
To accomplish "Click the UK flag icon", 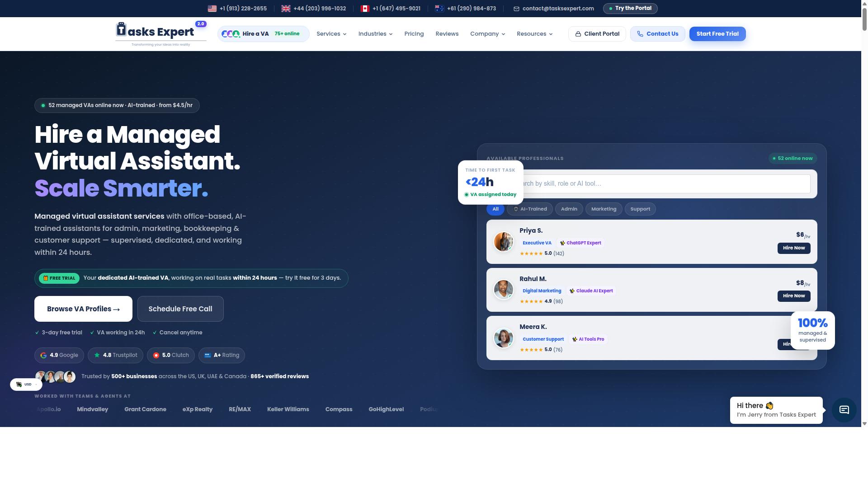I will pos(286,9).
